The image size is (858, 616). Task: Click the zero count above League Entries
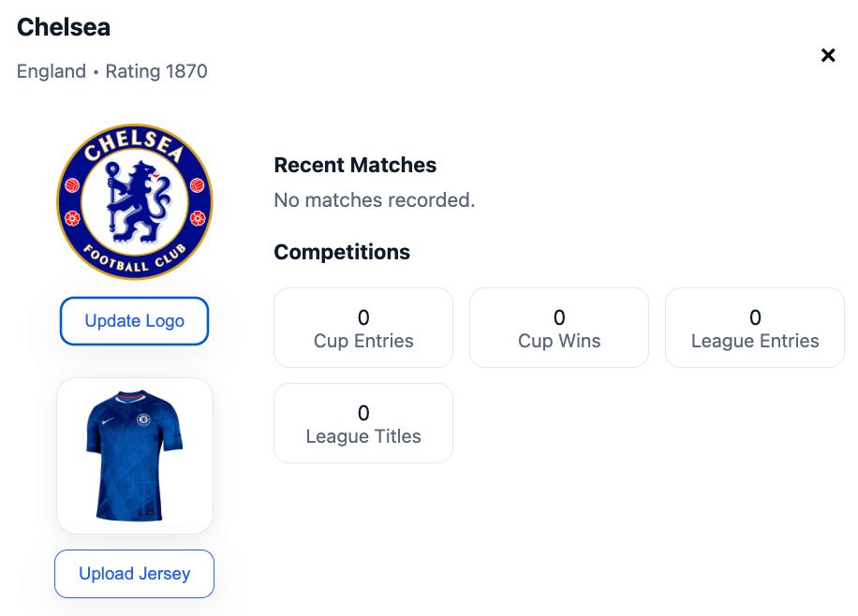(x=755, y=317)
